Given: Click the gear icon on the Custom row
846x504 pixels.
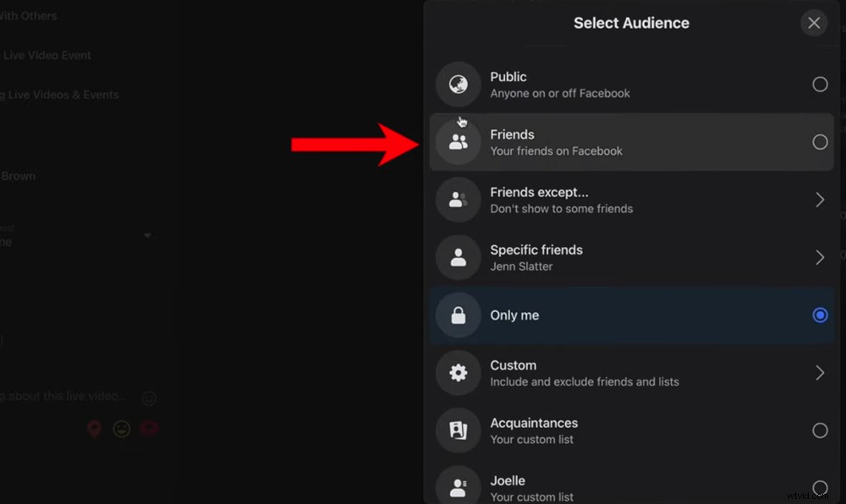Looking at the screenshot, I should (457, 372).
